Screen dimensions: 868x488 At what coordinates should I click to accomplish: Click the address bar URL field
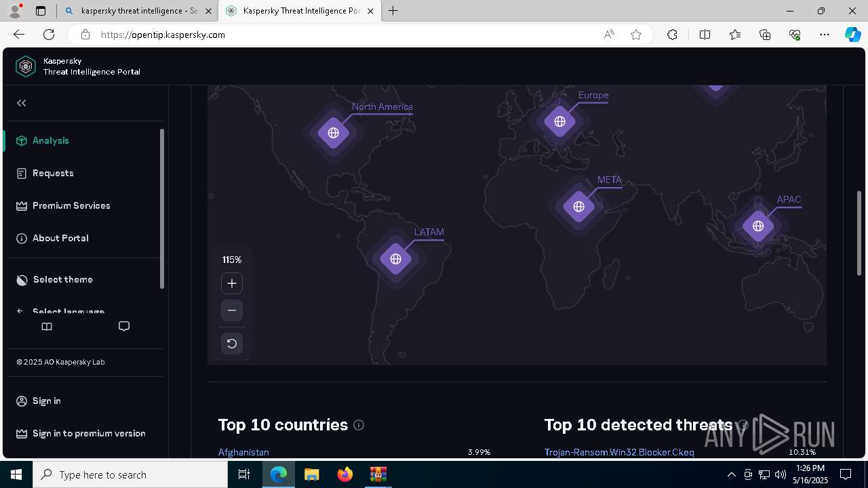pyautogui.click(x=346, y=35)
